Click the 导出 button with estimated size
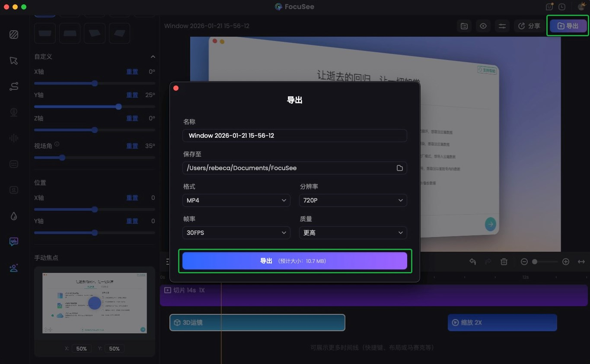 pyautogui.click(x=295, y=261)
